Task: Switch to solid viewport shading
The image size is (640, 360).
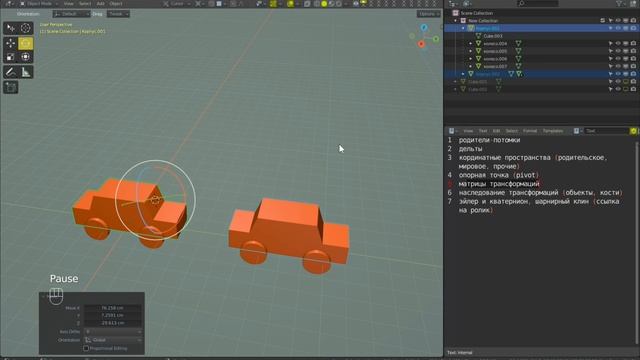Action: click(324, 4)
